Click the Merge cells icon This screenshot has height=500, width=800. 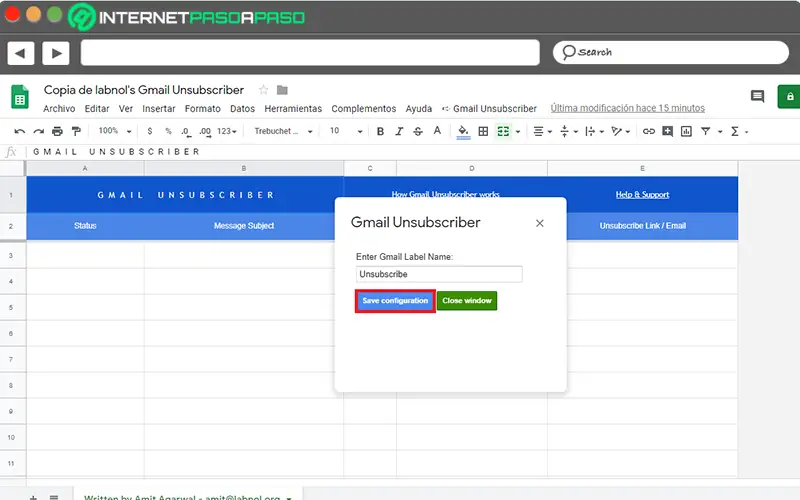(x=503, y=132)
